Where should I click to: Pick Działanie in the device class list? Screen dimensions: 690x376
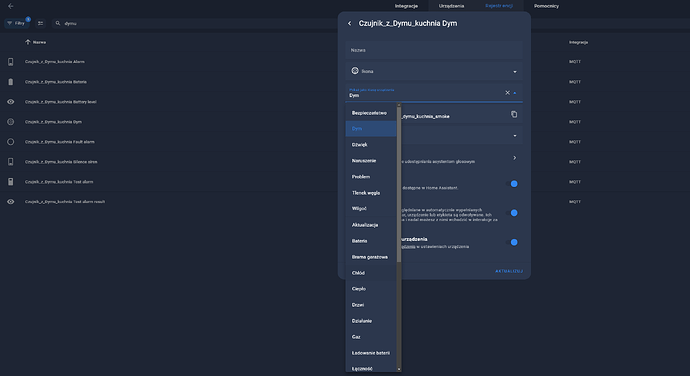point(371,321)
